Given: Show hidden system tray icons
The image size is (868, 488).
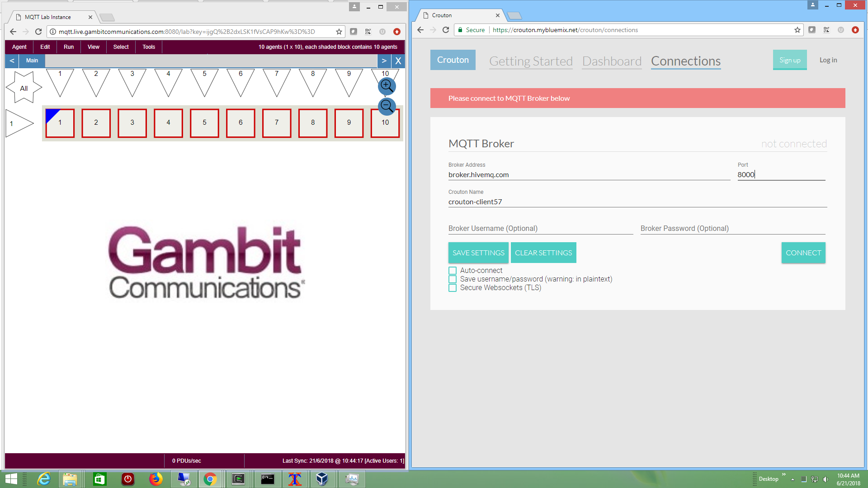Looking at the screenshot, I should click(x=793, y=479).
